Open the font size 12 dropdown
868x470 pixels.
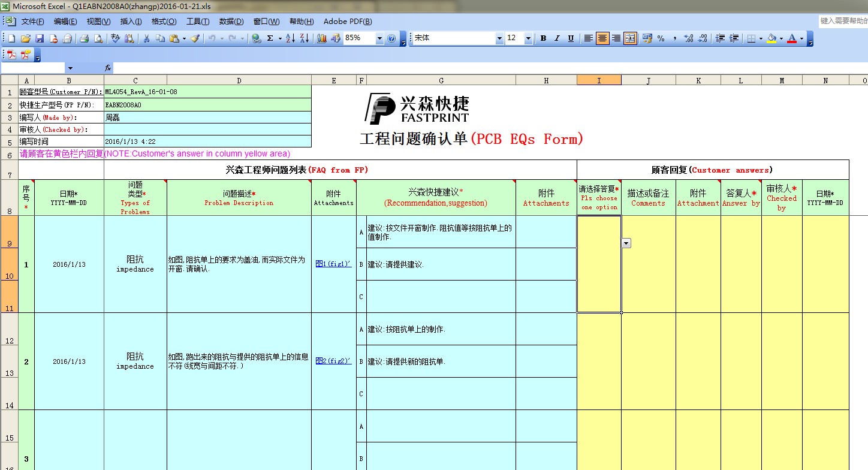[528, 38]
